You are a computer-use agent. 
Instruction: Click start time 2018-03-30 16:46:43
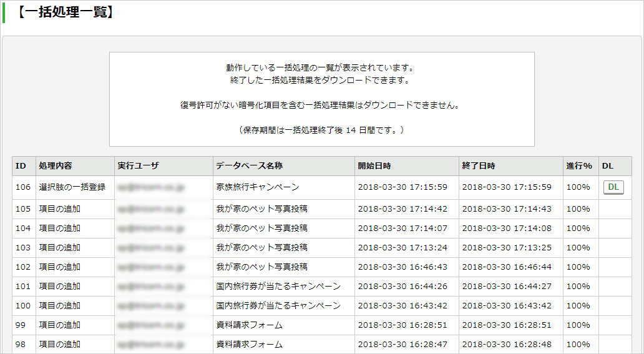pos(402,267)
